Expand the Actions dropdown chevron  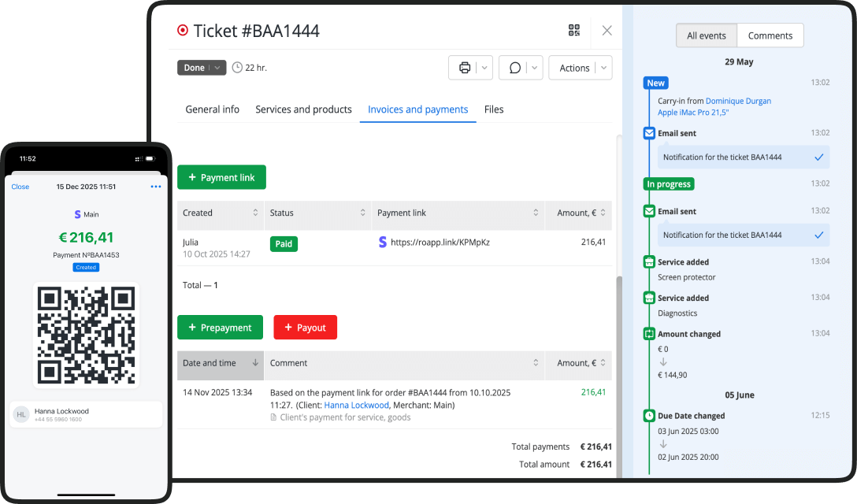pyautogui.click(x=603, y=68)
